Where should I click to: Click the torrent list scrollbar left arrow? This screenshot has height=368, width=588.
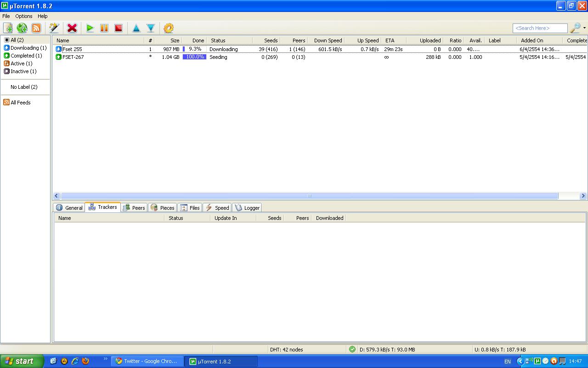(x=57, y=196)
